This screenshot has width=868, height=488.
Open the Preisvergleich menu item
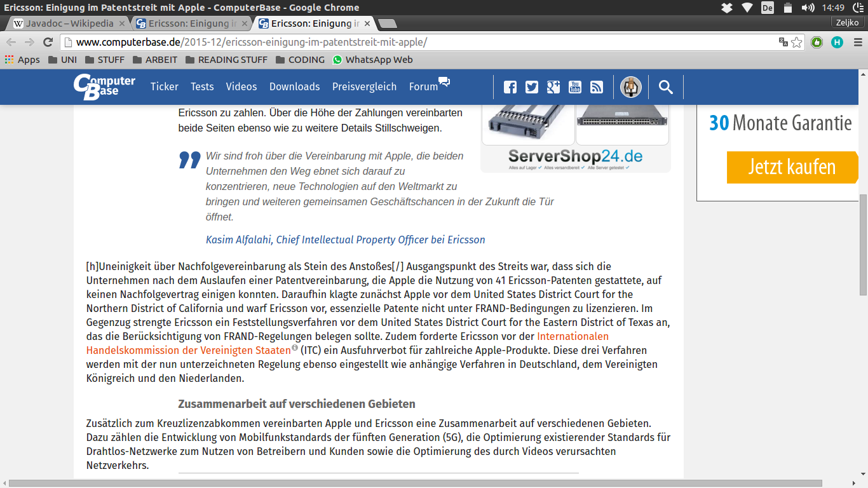pos(364,86)
